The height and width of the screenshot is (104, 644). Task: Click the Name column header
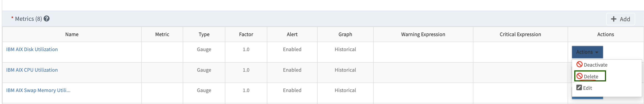(72, 34)
